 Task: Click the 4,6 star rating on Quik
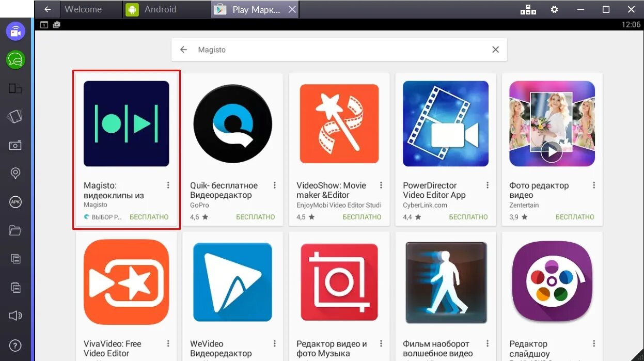click(x=199, y=217)
